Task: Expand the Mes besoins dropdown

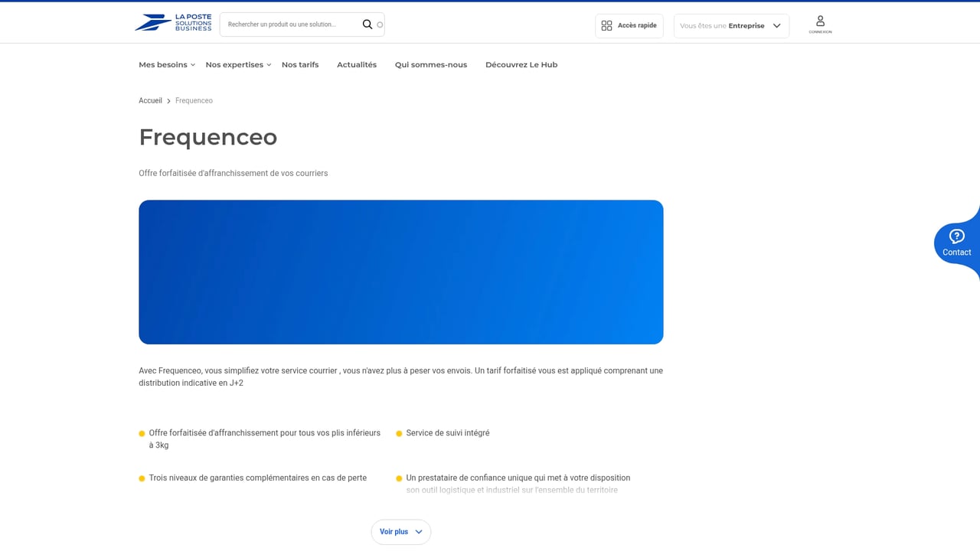Action: point(162,64)
